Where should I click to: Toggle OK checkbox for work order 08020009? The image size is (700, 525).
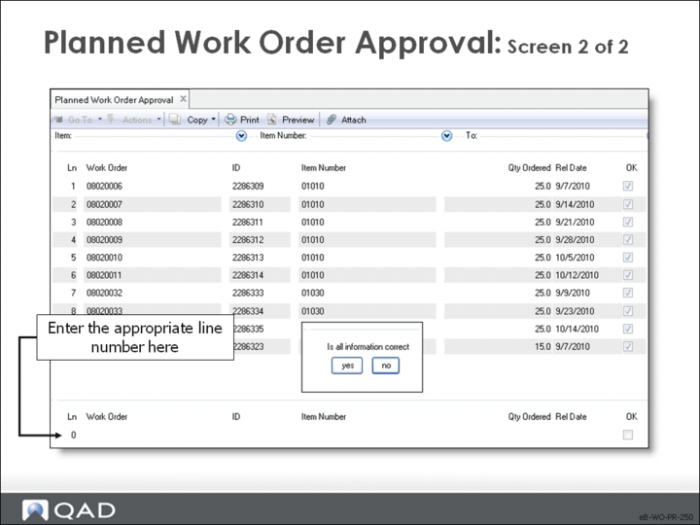[628, 240]
